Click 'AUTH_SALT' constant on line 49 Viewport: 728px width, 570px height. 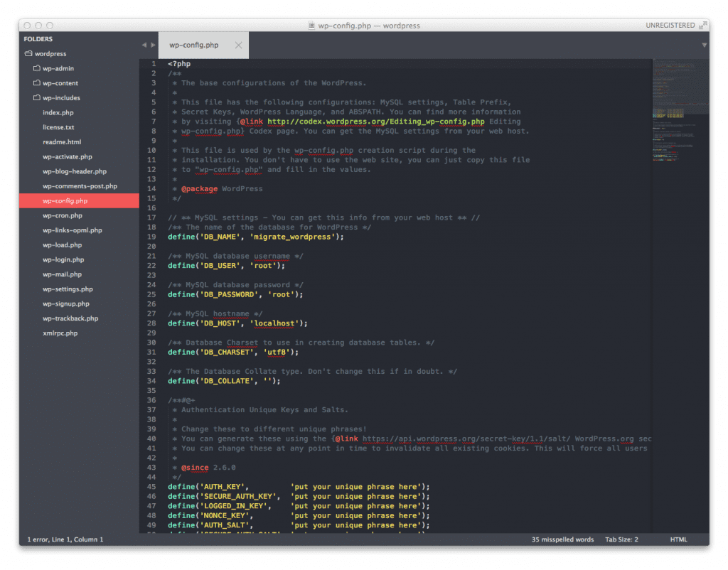tap(224, 525)
